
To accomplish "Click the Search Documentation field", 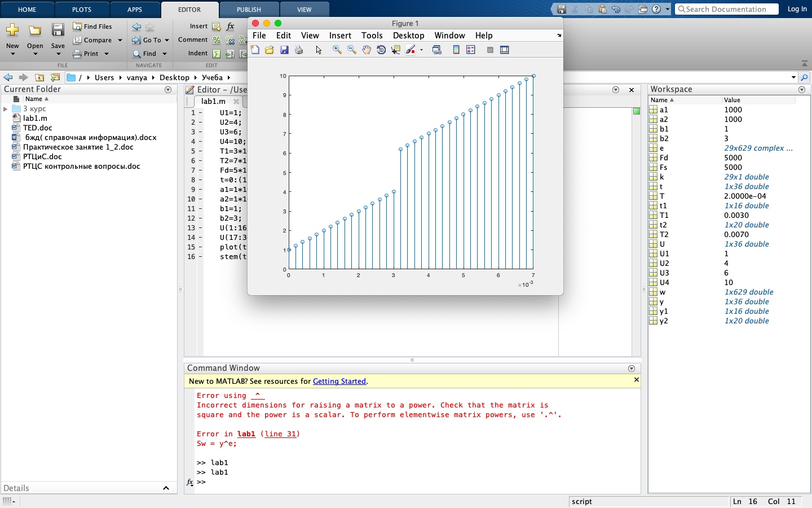I will 726,9.
